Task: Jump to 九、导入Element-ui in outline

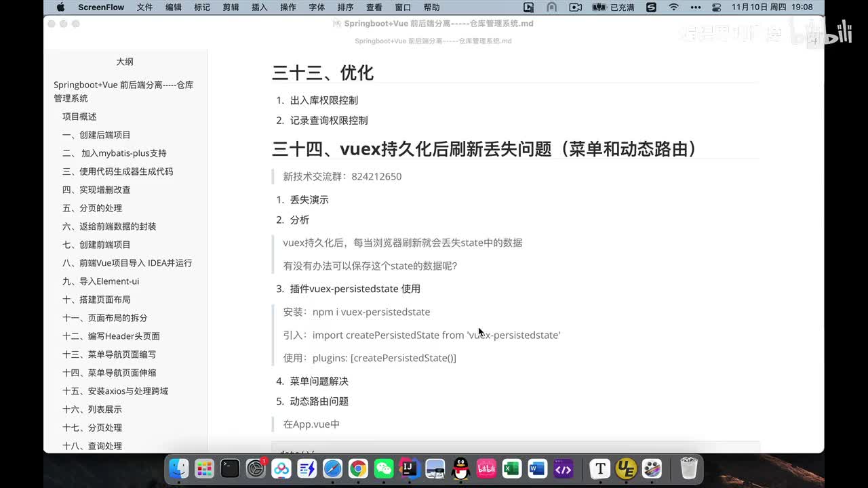Action: [x=100, y=281]
